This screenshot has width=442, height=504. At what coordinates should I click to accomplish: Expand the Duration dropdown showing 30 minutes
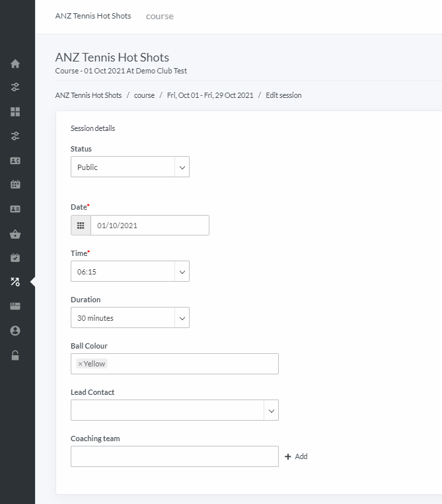130,317
